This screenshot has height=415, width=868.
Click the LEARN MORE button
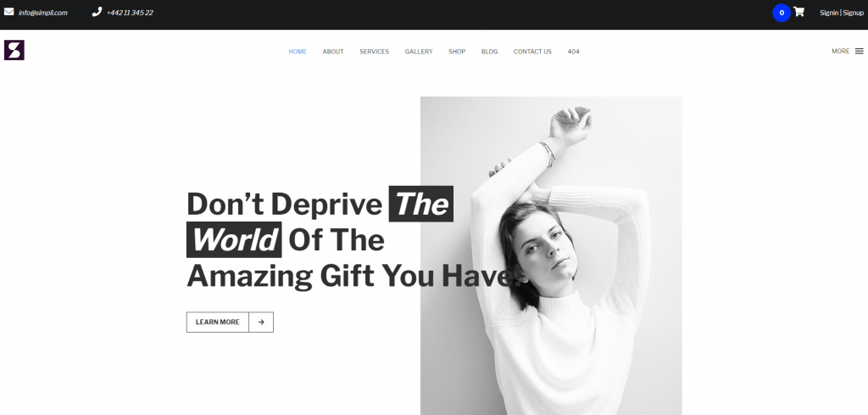pos(218,322)
